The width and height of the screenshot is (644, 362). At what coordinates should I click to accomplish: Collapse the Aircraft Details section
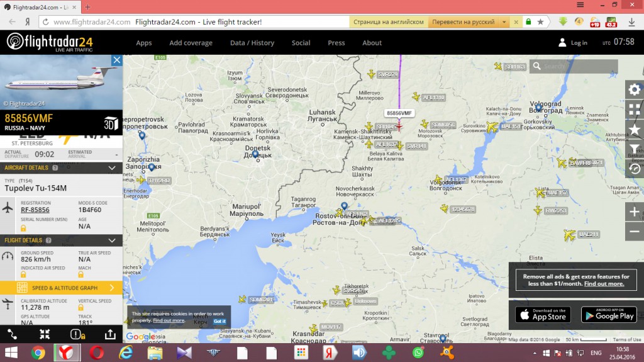pos(112,168)
